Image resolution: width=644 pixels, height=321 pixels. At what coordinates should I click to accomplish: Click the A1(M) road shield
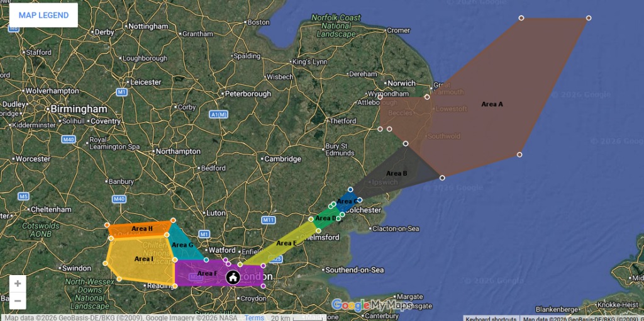click(x=218, y=114)
